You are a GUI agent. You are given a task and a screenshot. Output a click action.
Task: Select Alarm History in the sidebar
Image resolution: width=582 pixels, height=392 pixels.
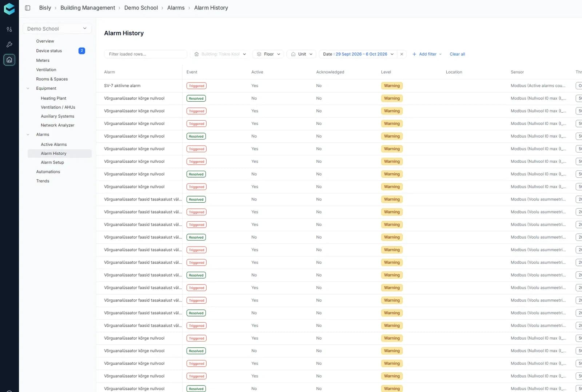pyautogui.click(x=60, y=154)
